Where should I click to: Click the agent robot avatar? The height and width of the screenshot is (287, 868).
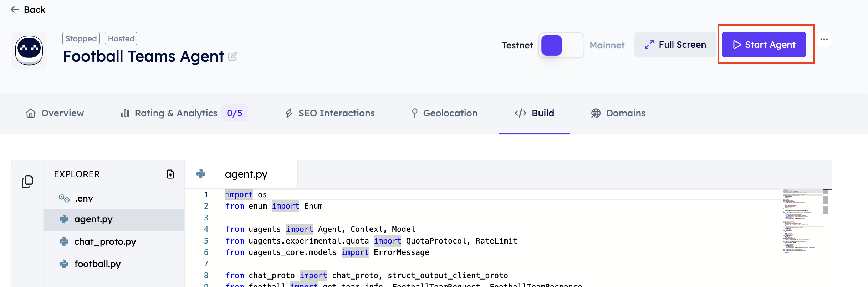coord(29,50)
